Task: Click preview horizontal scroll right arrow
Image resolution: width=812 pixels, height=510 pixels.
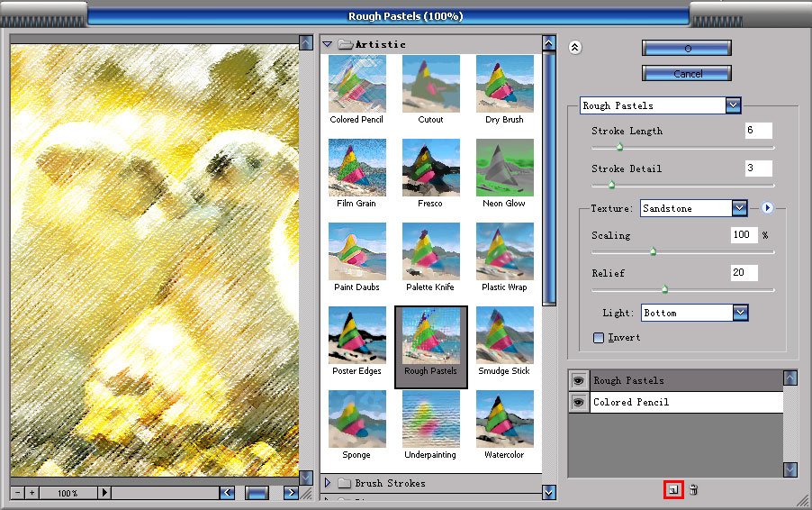Action: (291, 492)
